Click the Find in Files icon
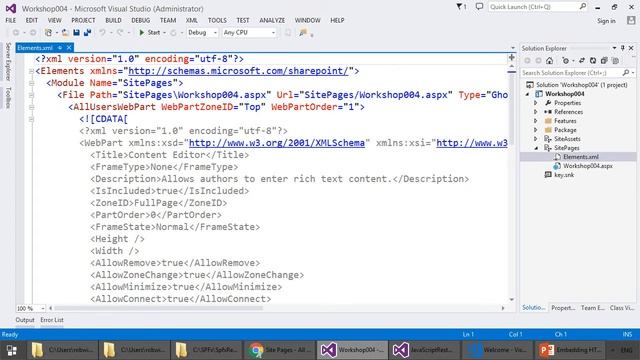The image size is (640, 360). [303, 32]
